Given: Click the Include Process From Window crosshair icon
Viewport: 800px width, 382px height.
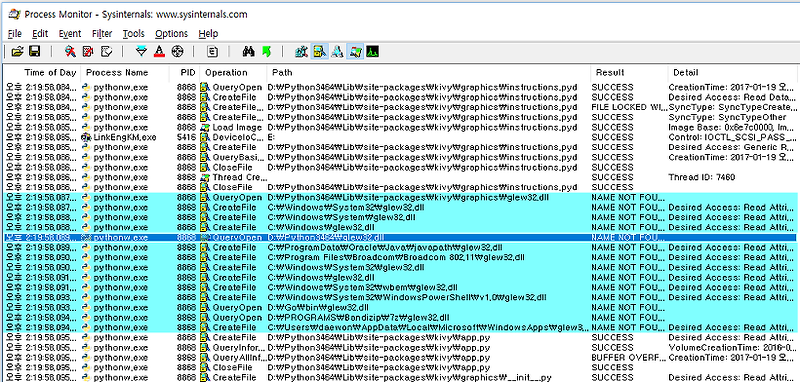Looking at the screenshot, I should pos(177,52).
